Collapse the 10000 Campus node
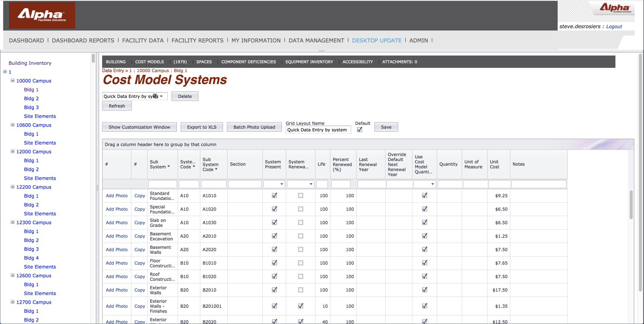 tap(13, 81)
